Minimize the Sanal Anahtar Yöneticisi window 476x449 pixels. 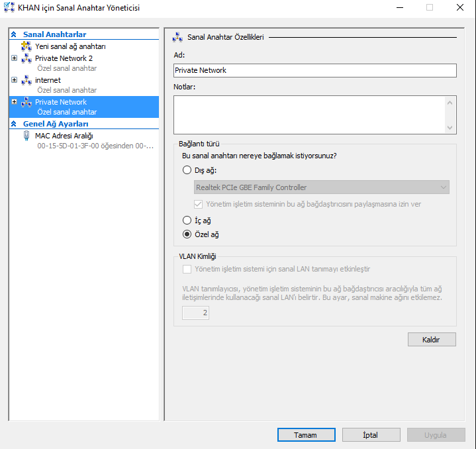[400, 7]
